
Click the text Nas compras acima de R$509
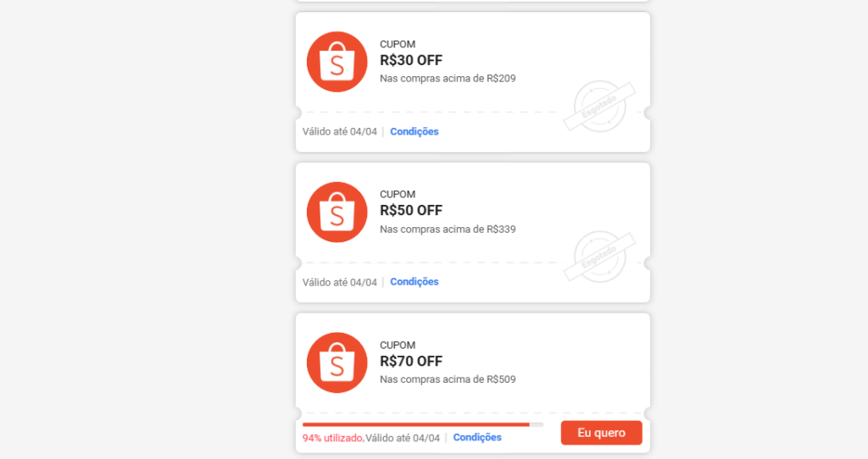coord(448,379)
